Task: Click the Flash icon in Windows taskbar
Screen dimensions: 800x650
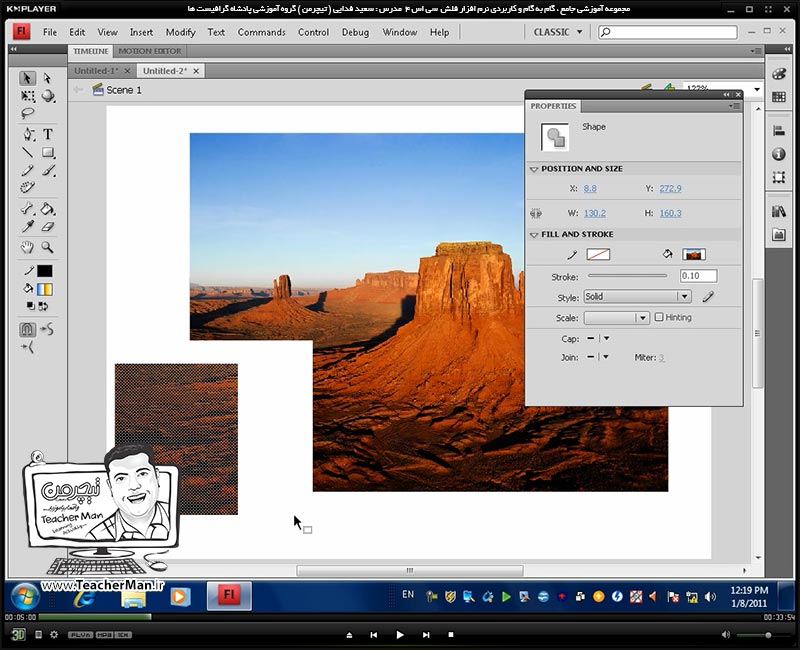Action: pyautogui.click(x=229, y=595)
